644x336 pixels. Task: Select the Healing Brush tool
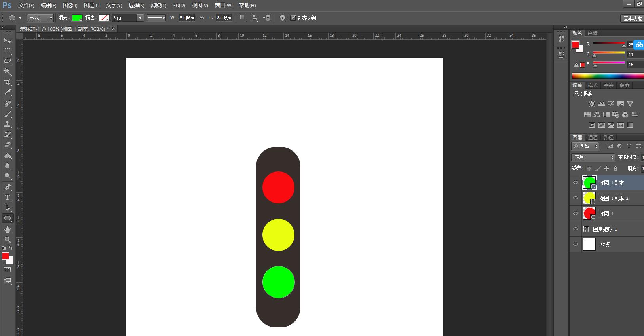point(8,104)
